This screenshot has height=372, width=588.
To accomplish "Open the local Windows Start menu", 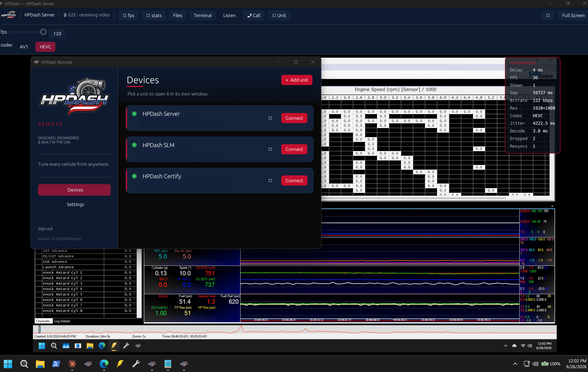I will click(8, 364).
